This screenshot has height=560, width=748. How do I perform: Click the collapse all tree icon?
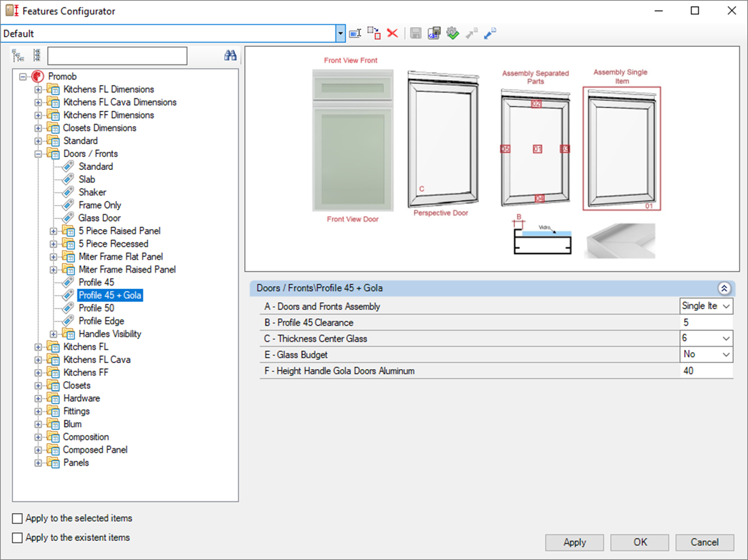pyautogui.click(x=36, y=56)
